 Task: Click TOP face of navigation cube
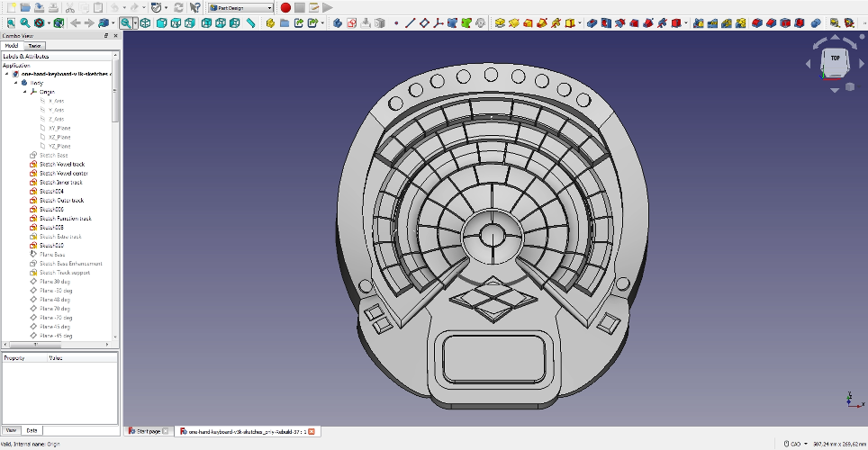coord(835,58)
